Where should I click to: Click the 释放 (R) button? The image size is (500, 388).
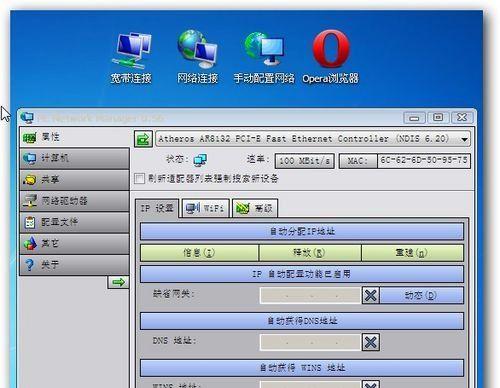pyautogui.click(x=310, y=253)
